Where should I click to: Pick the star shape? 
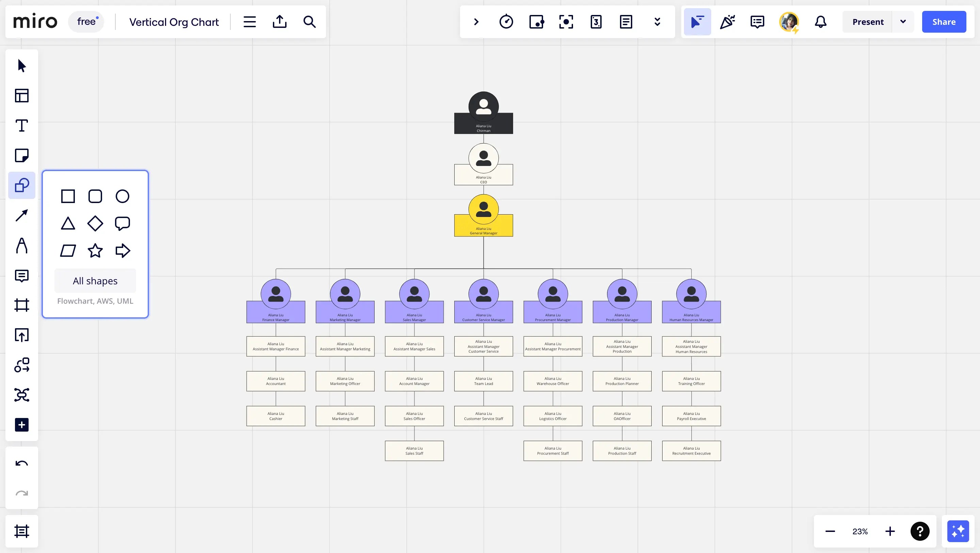(x=95, y=251)
